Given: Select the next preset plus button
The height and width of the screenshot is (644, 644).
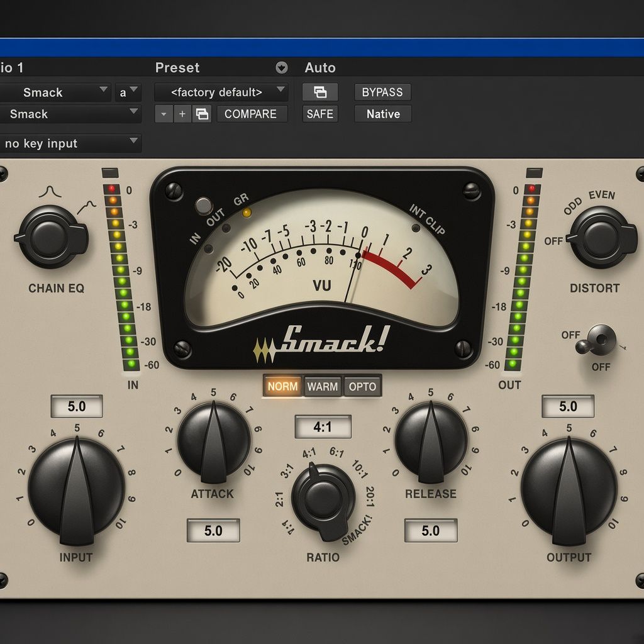Looking at the screenshot, I should click(x=182, y=114).
